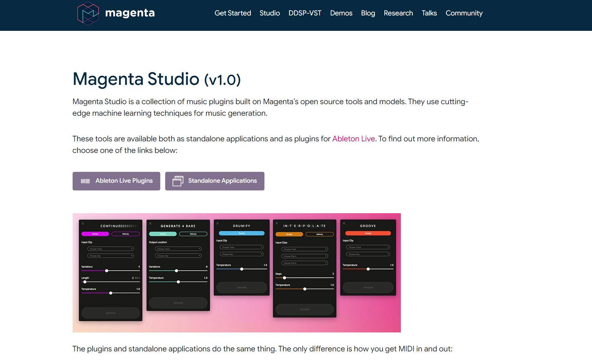The width and height of the screenshot is (592, 364).
Task: Click the Standalone Applications window icon
Action: coord(178,181)
